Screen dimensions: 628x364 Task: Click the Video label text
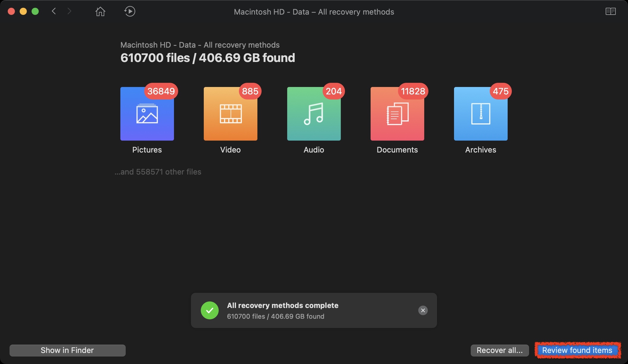pyautogui.click(x=231, y=150)
